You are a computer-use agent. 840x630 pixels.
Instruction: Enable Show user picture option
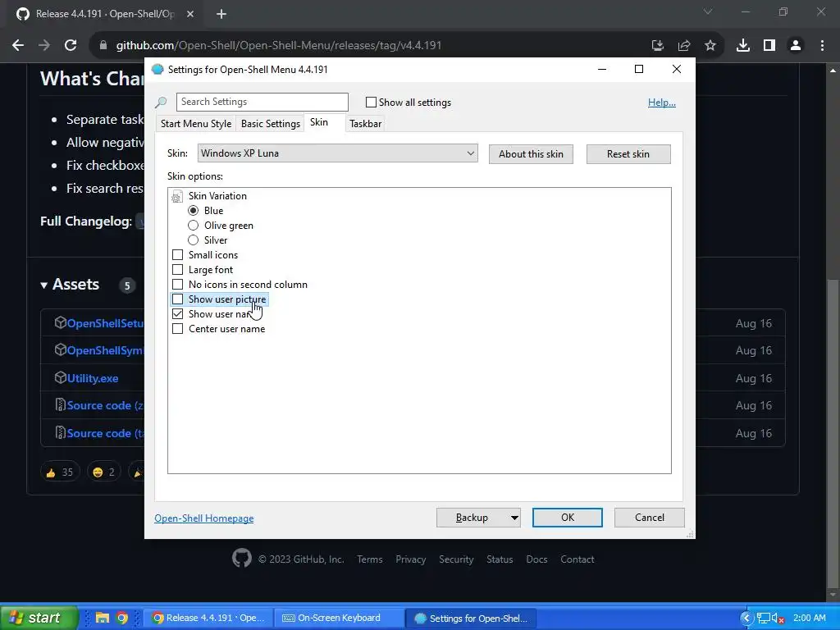pos(177,299)
